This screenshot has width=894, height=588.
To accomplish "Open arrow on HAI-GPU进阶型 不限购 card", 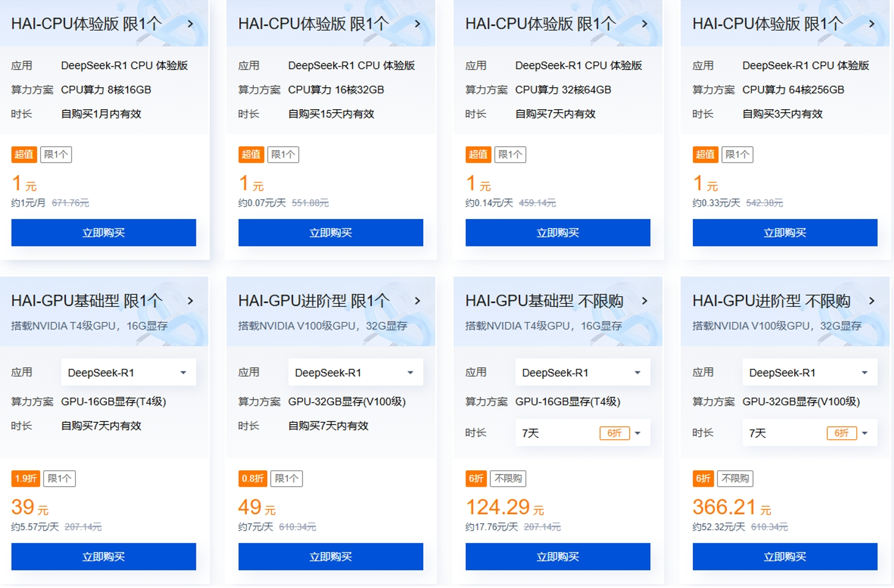I will pyautogui.click(x=872, y=301).
